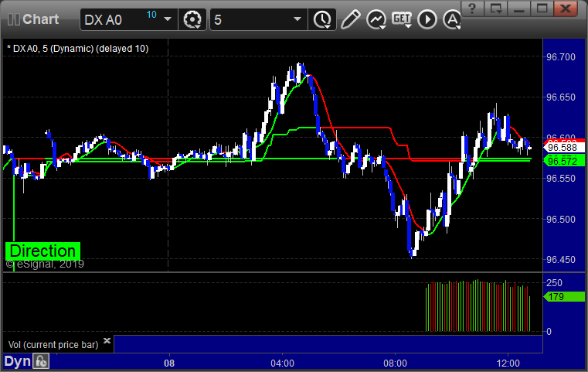Click the DX A0, 5 (Dynamic) chart title
The image size is (588, 372).
pyautogui.click(x=78, y=49)
